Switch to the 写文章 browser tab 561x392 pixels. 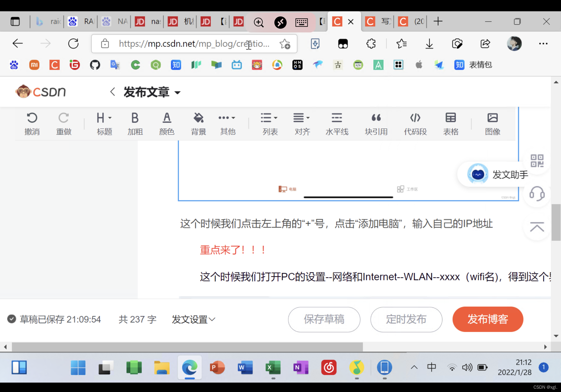click(x=378, y=22)
